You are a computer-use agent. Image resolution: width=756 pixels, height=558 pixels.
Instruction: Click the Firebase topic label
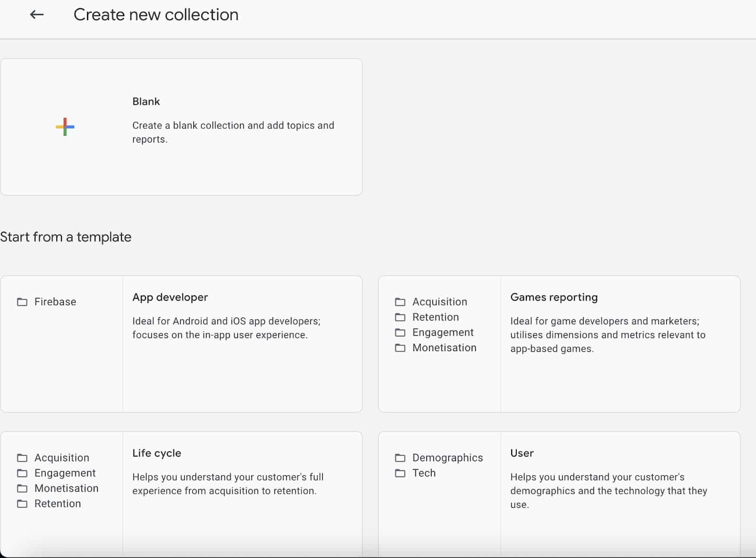[x=55, y=302]
